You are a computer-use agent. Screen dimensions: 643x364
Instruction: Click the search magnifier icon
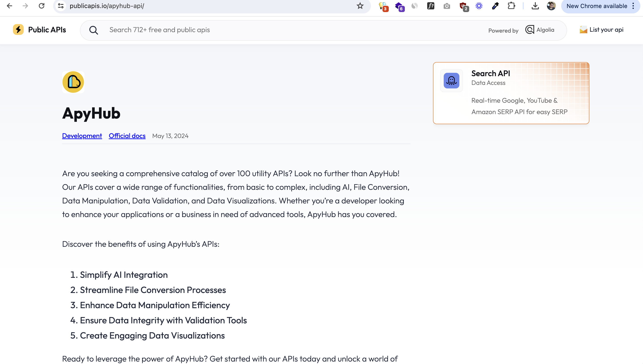[94, 30]
